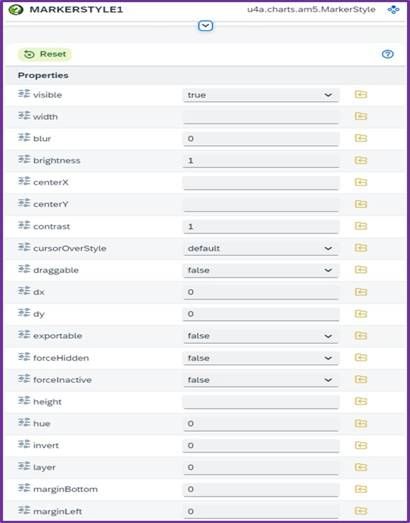Click the green MARKERSTYLE1 header icon
Viewport: 410px width, 523px height.
[16, 9]
